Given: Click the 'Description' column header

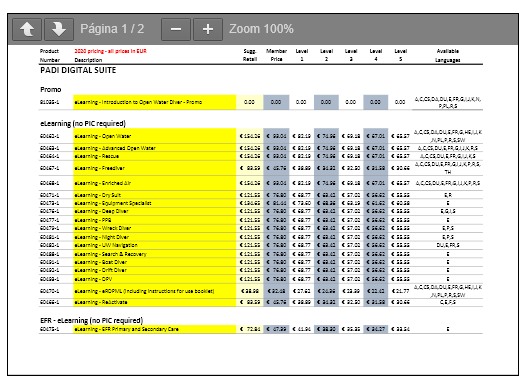Looking at the screenshot, I should click(88, 60).
